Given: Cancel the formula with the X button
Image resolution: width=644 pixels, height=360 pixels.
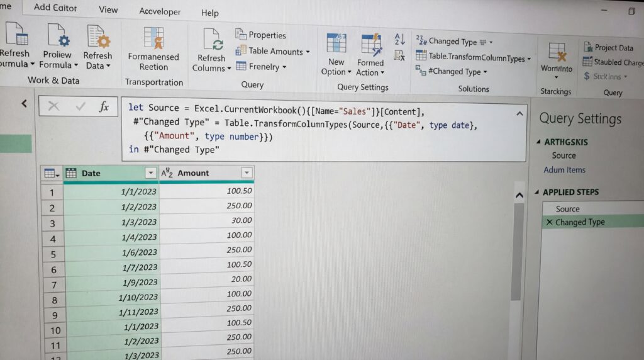Looking at the screenshot, I should tap(53, 106).
